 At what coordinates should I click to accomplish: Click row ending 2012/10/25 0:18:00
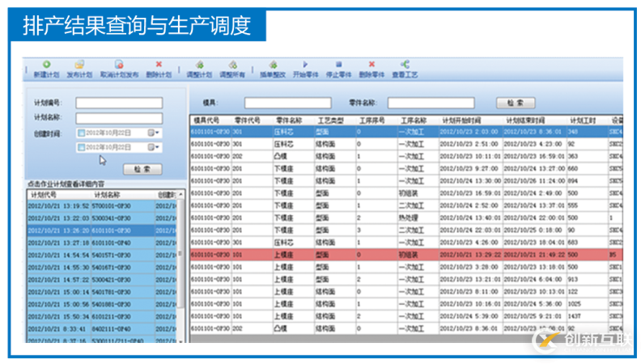pyautogui.click(x=406, y=230)
